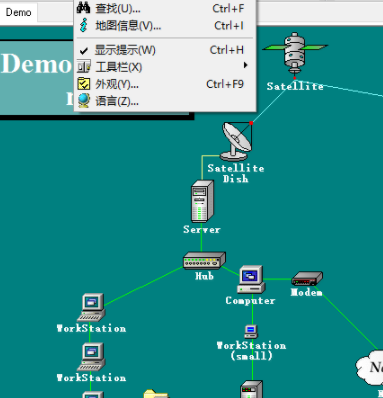
Task: Toggle the 显示提示(W) checked option
Action: [x=165, y=50]
